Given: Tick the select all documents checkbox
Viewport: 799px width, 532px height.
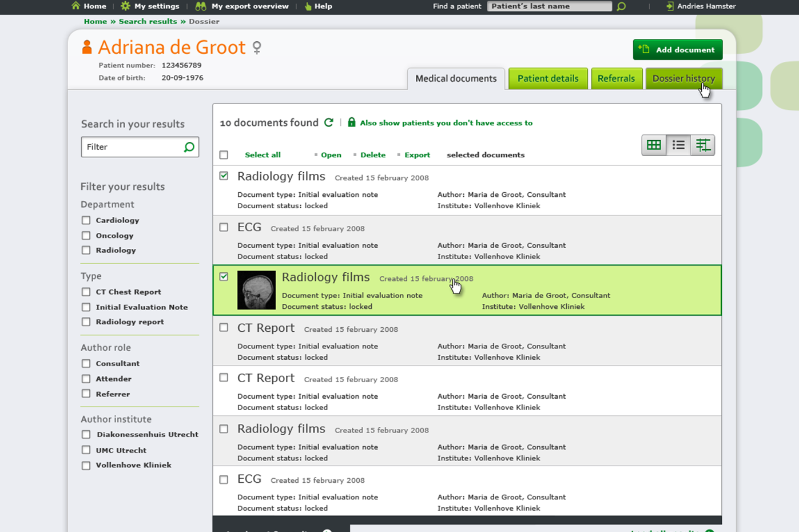Looking at the screenshot, I should [x=224, y=155].
